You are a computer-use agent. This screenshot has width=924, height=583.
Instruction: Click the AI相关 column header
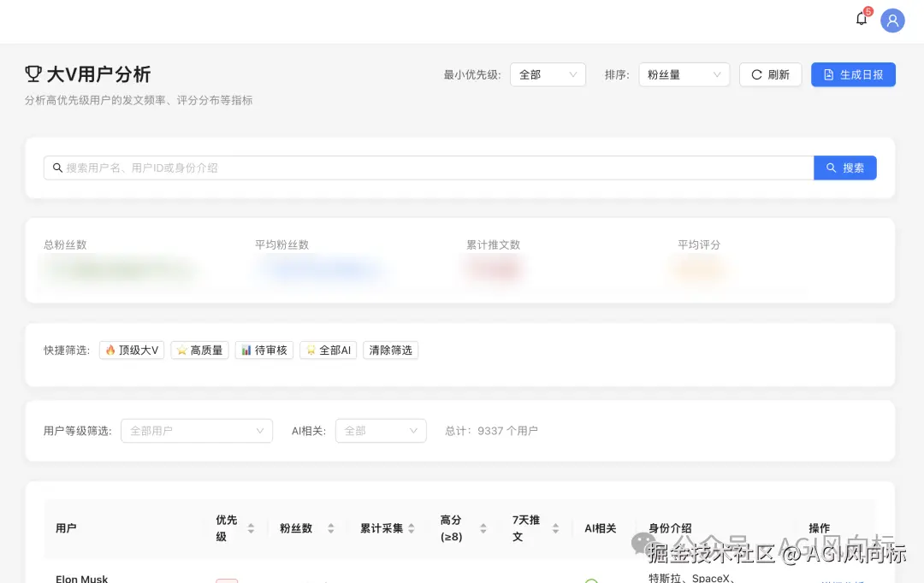[601, 528]
